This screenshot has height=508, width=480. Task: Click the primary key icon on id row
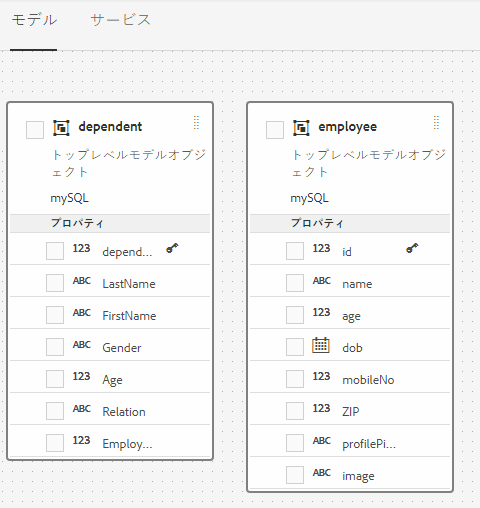(412, 248)
